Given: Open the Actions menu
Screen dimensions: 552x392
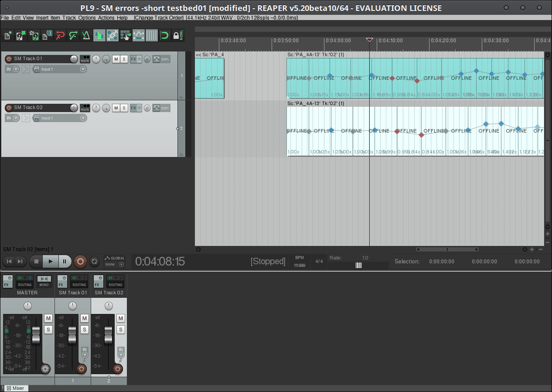Looking at the screenshot, I should pyautogui.click(x=106, y=18).
